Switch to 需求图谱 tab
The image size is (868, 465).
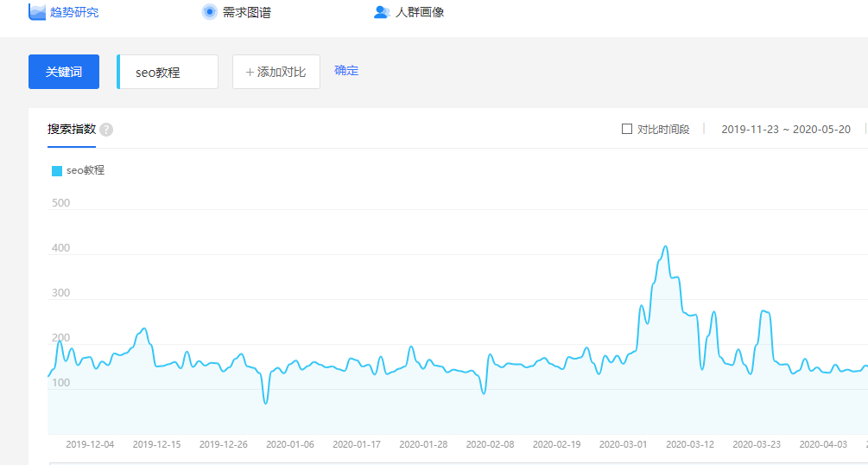(247, 12)
